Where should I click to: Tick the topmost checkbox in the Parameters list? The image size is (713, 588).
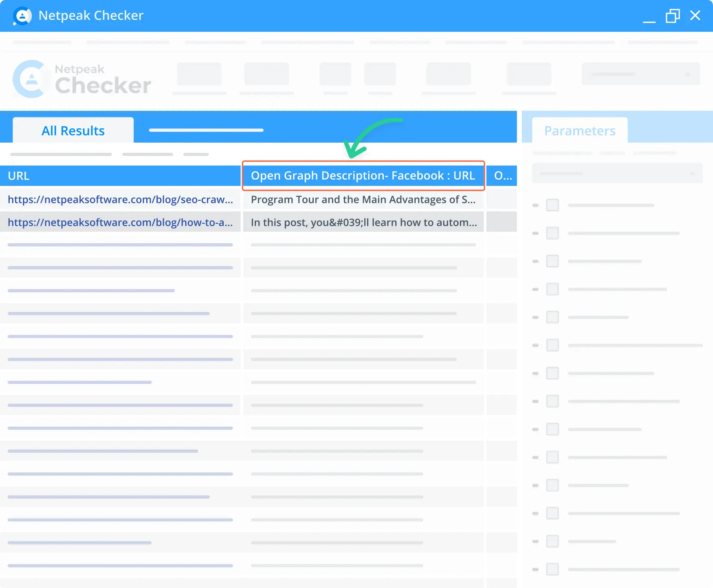click(552, 205)
